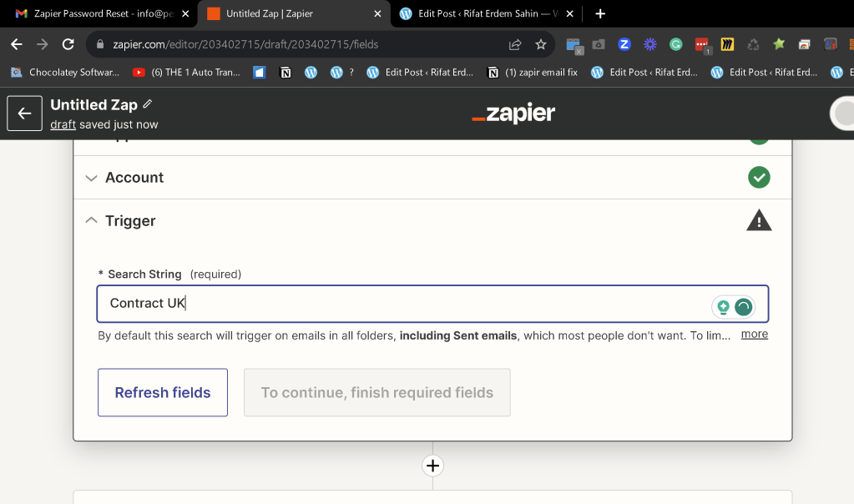Rename the Zap with the pencil icon
The width and height of the screenshot is (854, 504).
pyautogui.click(x=148, y=104)
